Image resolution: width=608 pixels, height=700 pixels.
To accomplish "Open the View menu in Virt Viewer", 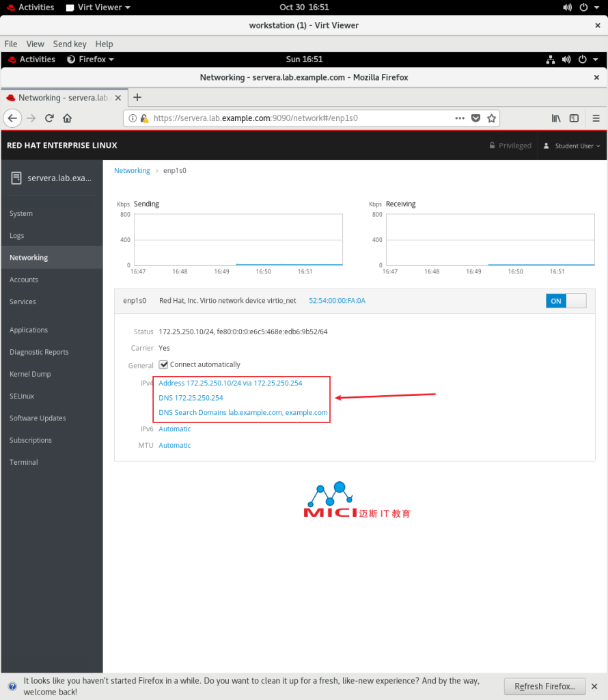I will coord(36,44).
